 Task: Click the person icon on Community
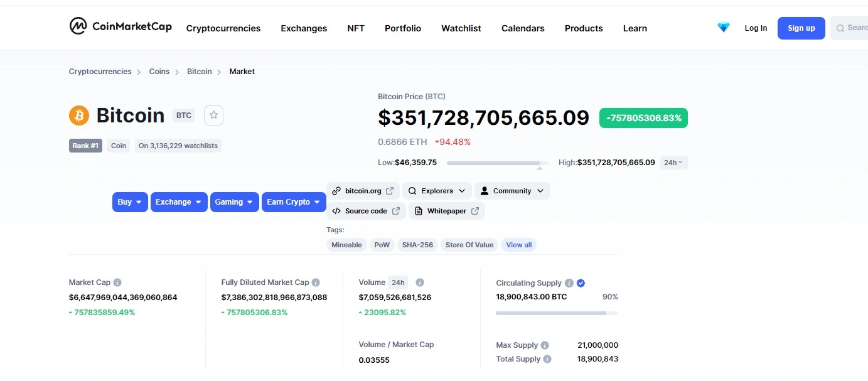pyautogui.click(x=485, y=191)
